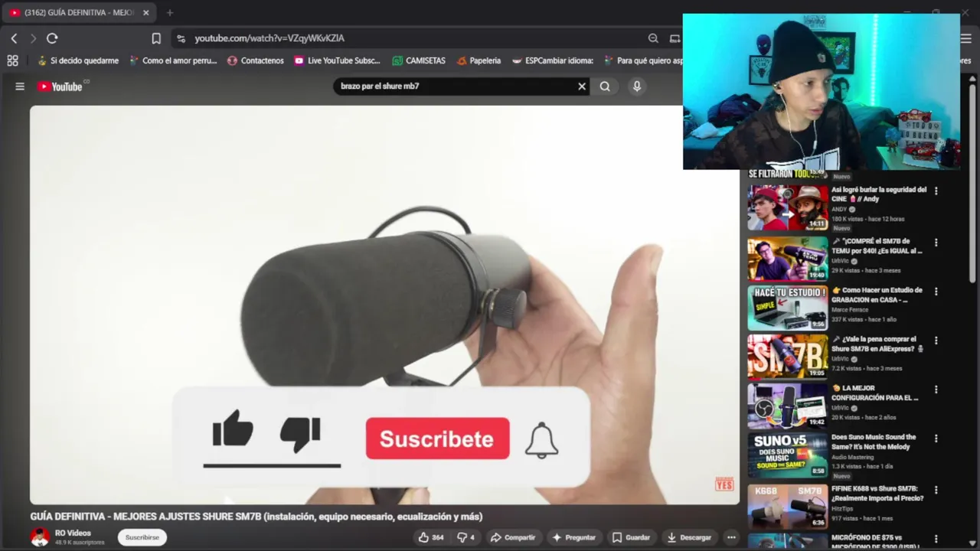Click the Audio Mastering channel name
The height and width of the screenshot is (551, 980).
click(x=852, y=457)
